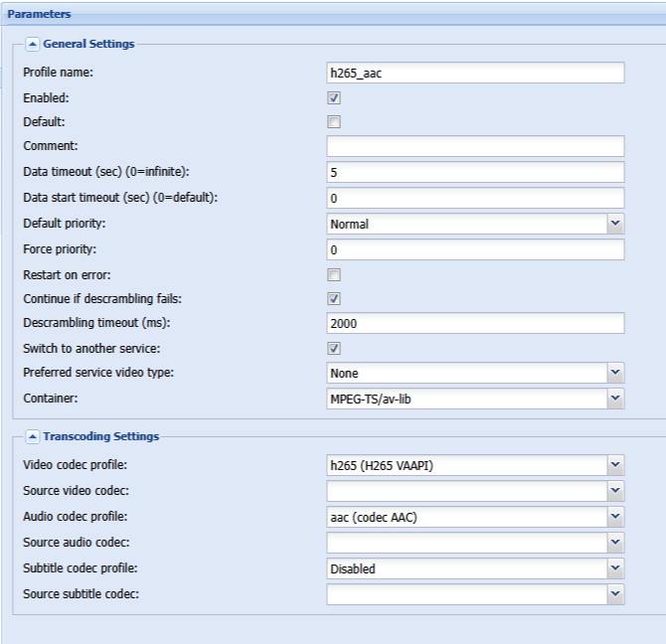Click the empty Comment field
The height and width of the screenshot is (644, 666).
pyautogui.click(x=475, y=146)
